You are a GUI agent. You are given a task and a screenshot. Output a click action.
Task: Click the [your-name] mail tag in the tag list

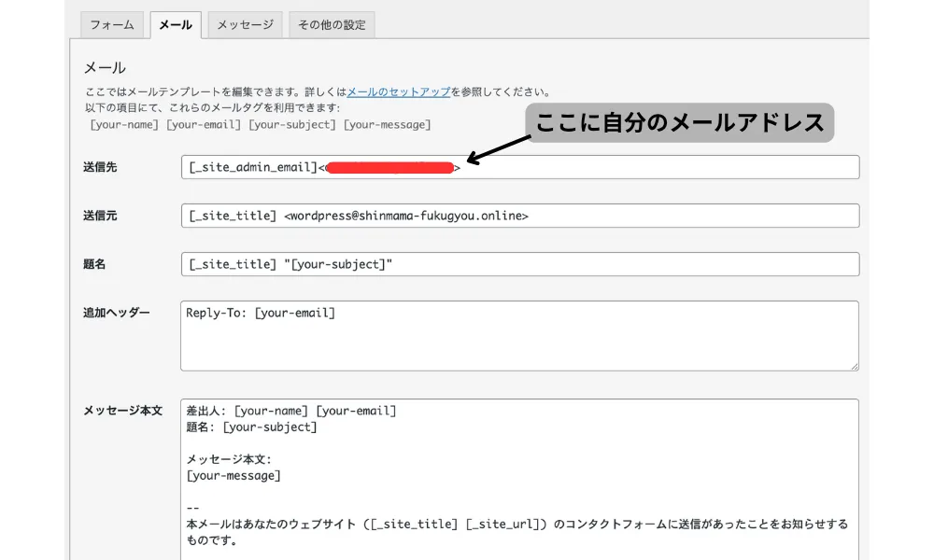[124, 124]
